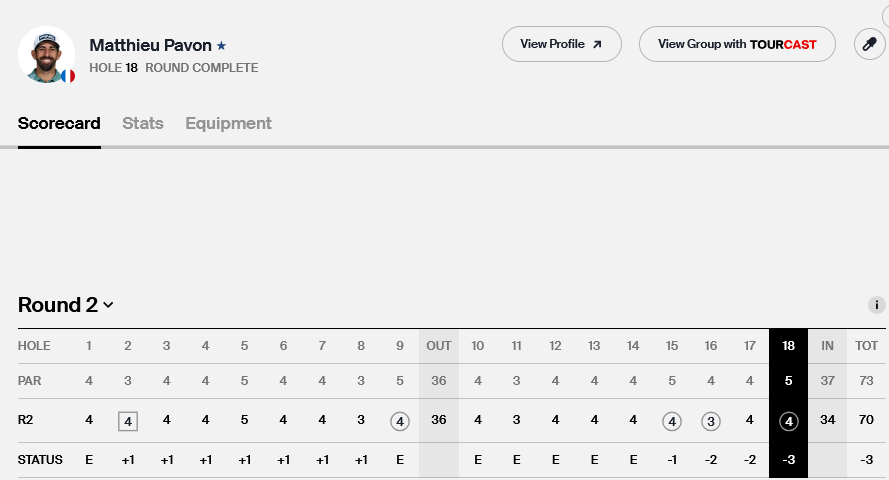Select the circled score on hole 15

pos(672,421)
